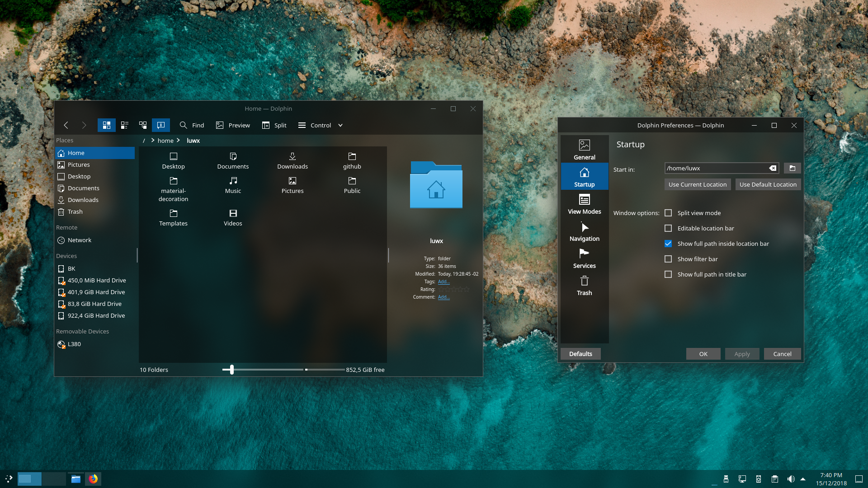
Task: Select the Videos folder icon
Action: click(233, 218)
